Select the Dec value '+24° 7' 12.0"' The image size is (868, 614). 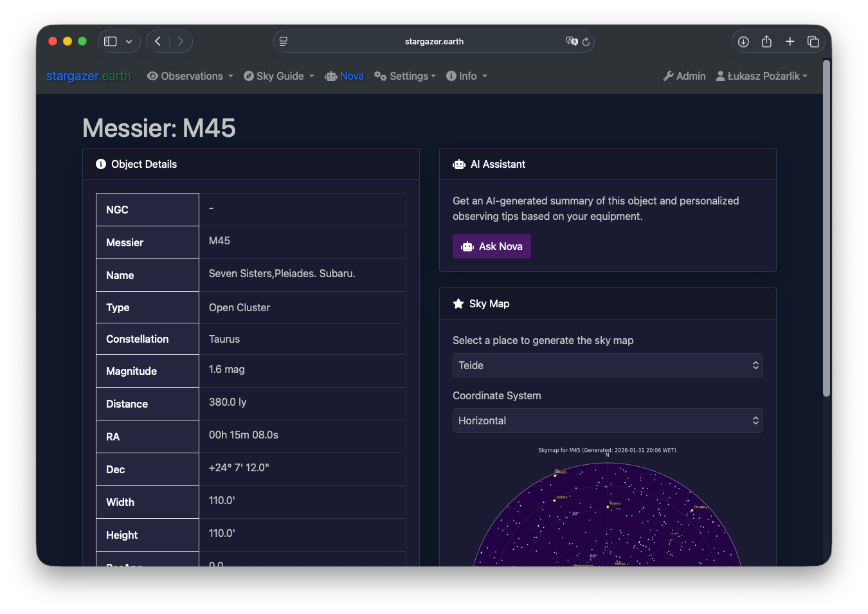click(x=239, y=467)
